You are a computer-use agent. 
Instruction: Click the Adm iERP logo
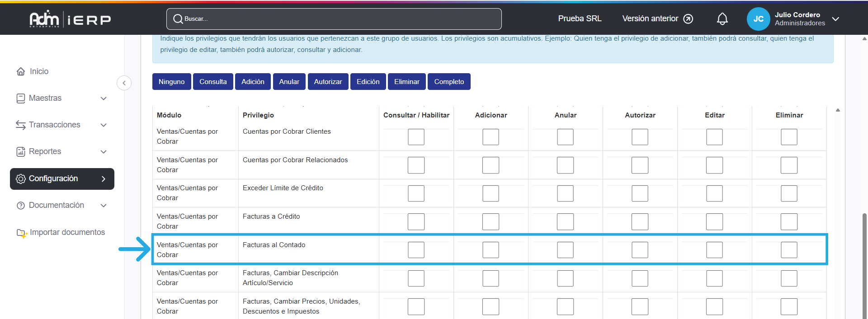click(x=70, y=19)
